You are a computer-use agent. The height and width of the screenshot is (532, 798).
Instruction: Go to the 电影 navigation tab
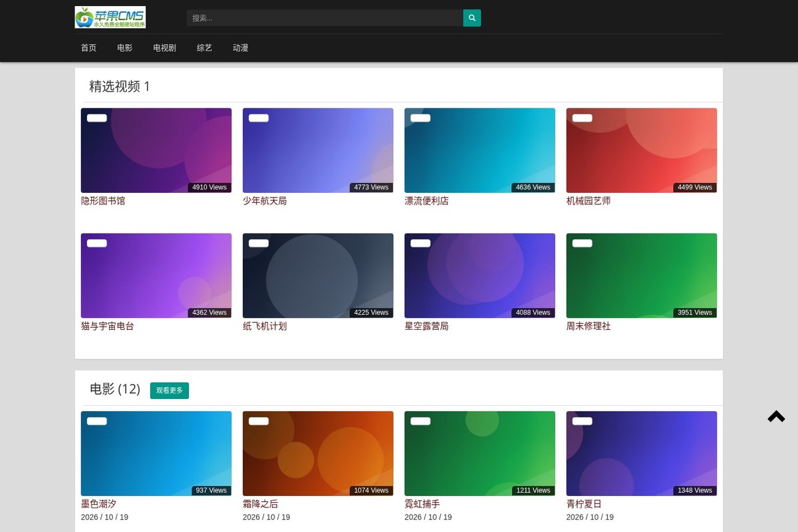click(x=124, y=48)
